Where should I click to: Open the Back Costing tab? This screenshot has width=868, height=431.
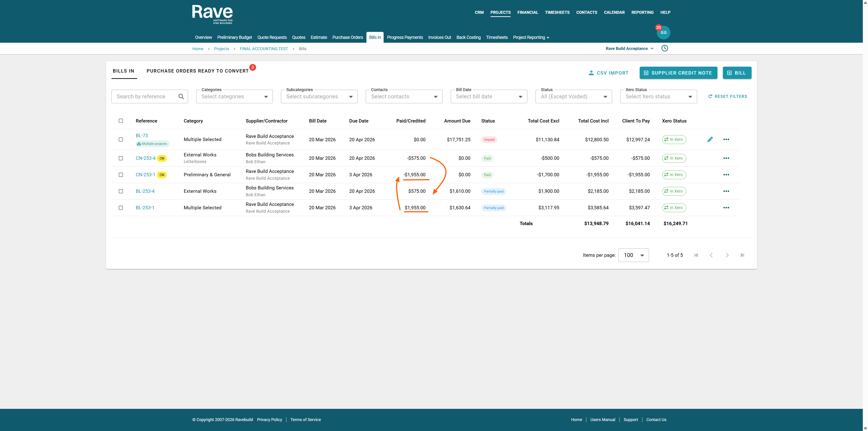[468, 38]
